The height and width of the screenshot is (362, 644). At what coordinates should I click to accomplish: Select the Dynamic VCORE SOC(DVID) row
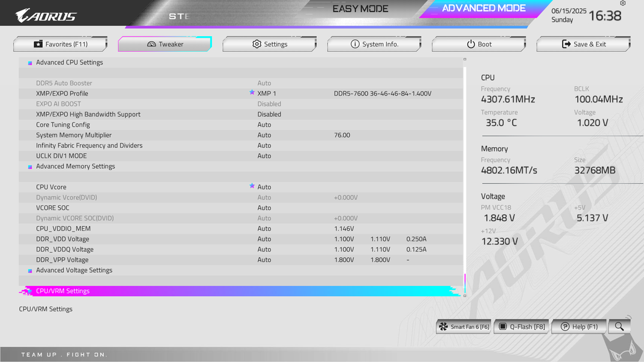[x=241, y=218]
